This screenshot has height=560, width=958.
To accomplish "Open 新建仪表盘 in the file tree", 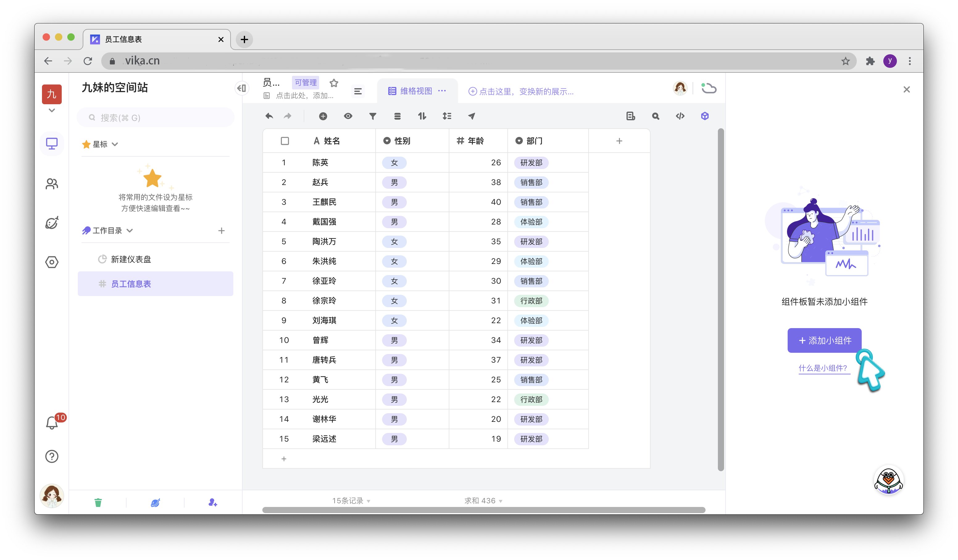I will pos(131,259).
